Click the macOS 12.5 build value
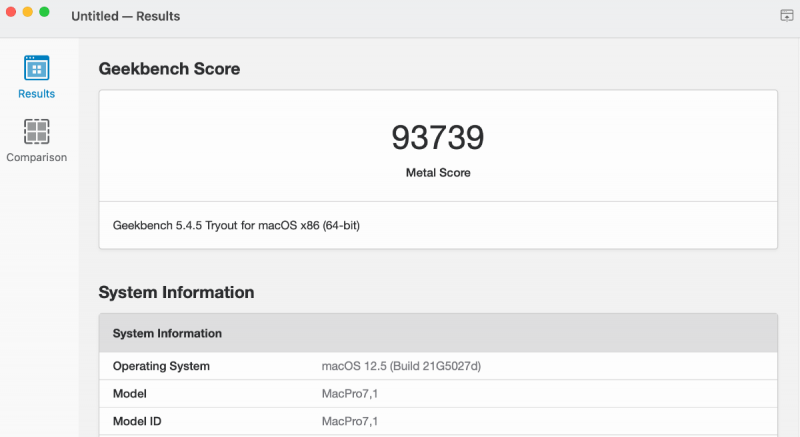800x437 pixels. (401, 366)
